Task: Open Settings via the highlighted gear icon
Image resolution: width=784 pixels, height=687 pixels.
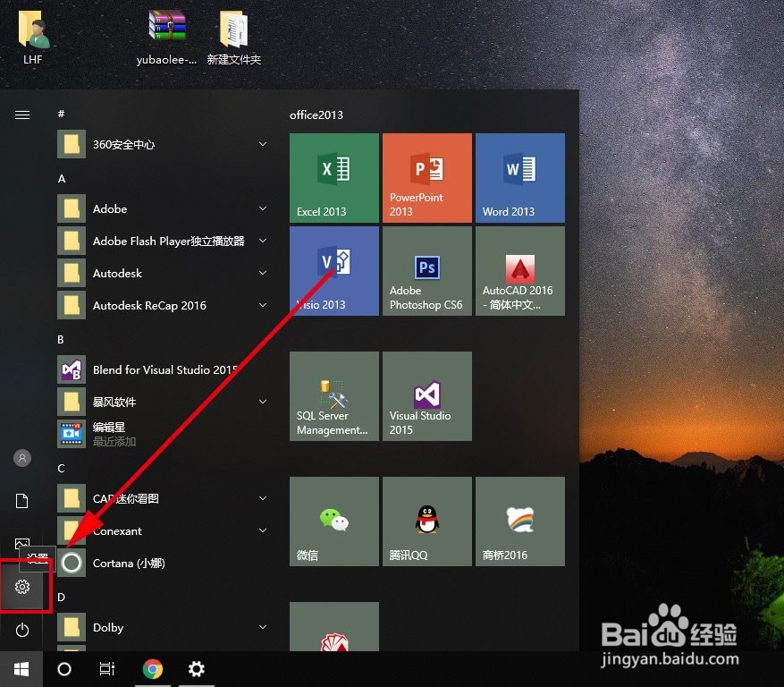Action: click(22, 587)
